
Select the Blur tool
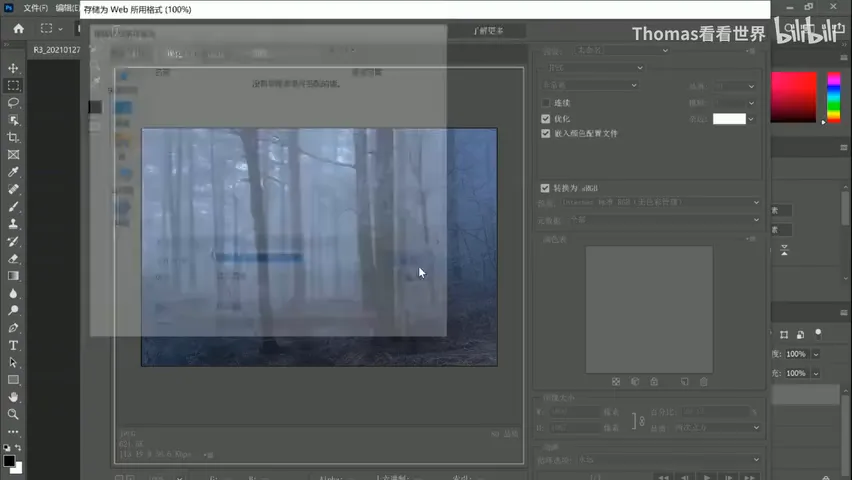coord(13,293)
